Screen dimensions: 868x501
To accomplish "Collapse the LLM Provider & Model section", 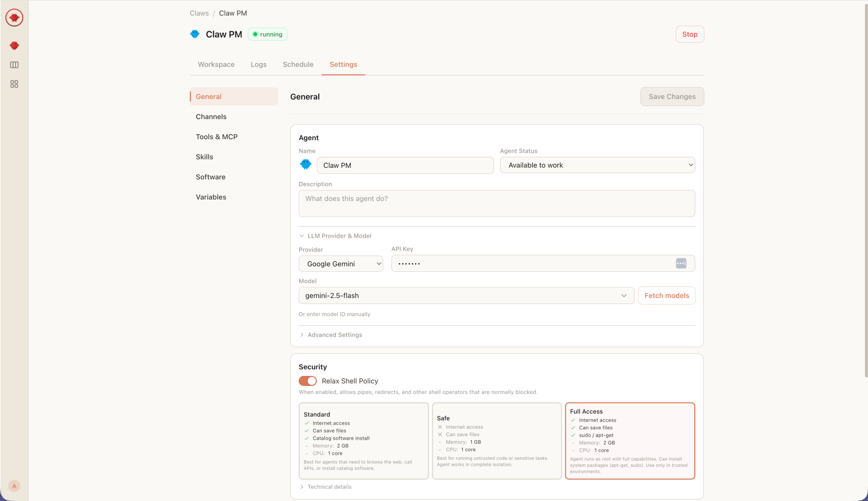I will 335,236.
